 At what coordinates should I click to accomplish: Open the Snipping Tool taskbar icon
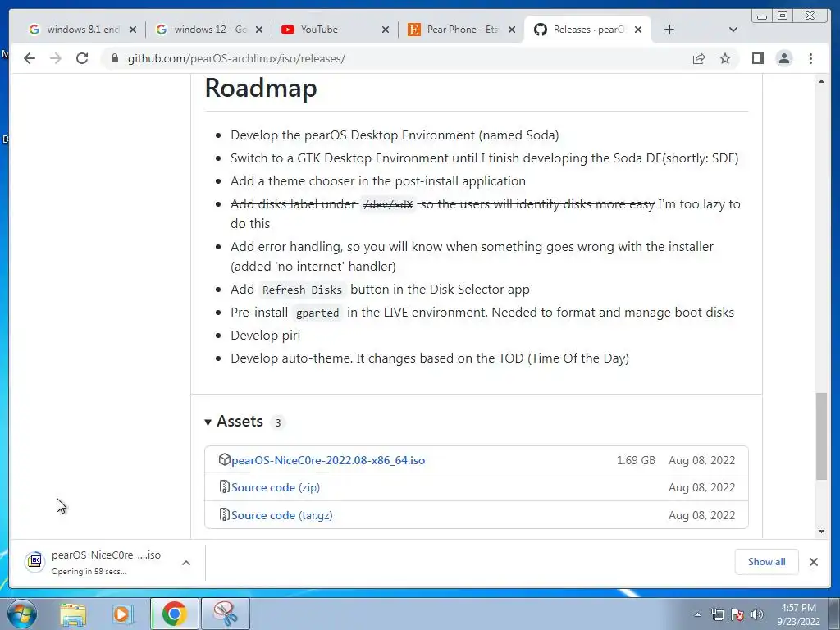[226, 614]
